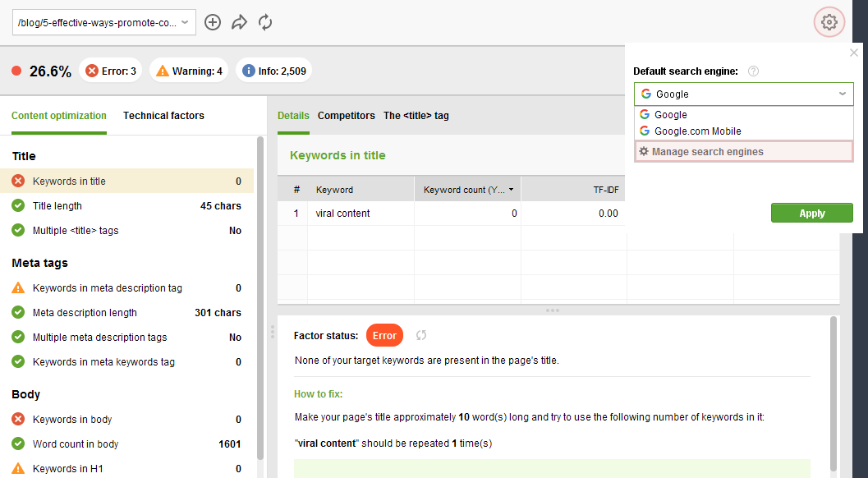Open settings gear icon in top bar
Image resolution: width=868 pixels, height=478 pixels.
pos(829,22)
